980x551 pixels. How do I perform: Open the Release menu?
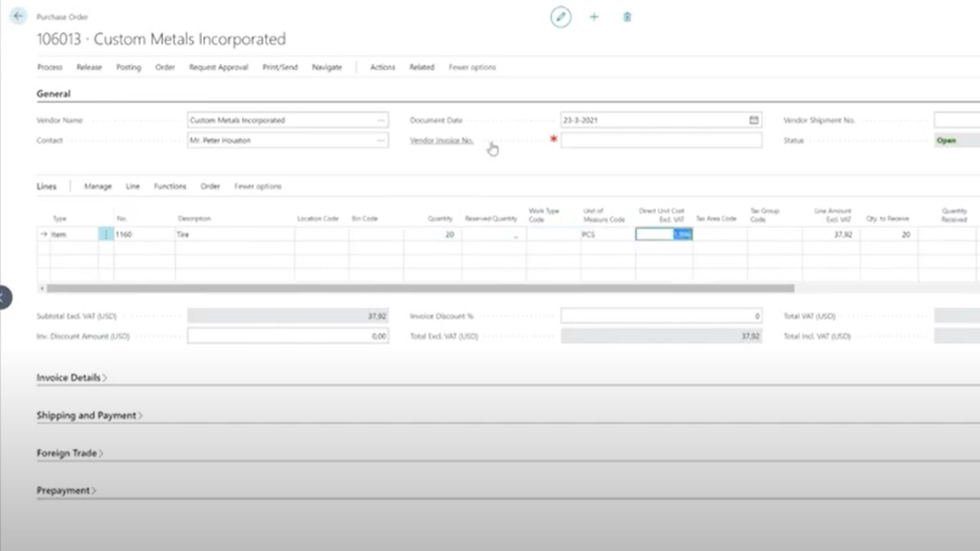point(89,67)
